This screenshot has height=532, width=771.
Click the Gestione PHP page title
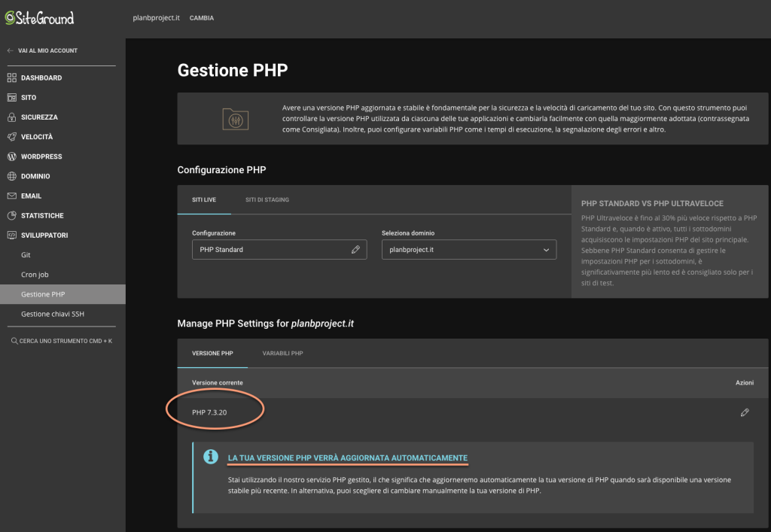(233, 70)
